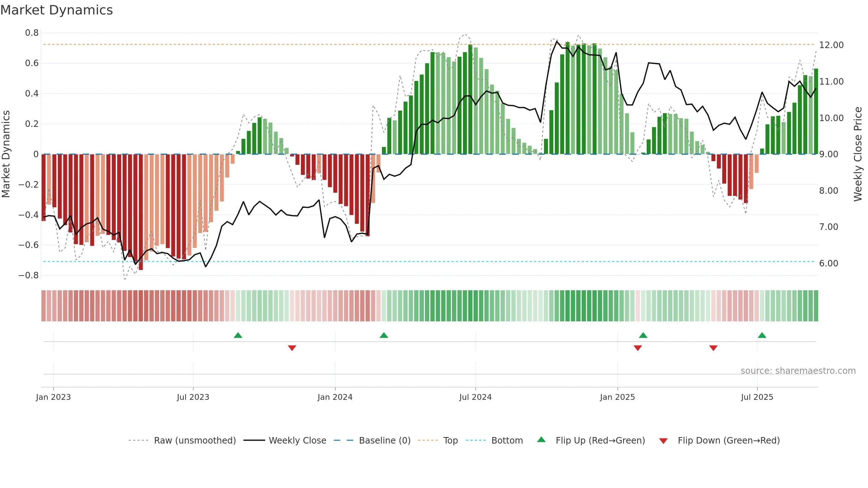Click the green flip-up triangle after Jan 2025
Screen dimensions: 868x488
click(643, 335)
